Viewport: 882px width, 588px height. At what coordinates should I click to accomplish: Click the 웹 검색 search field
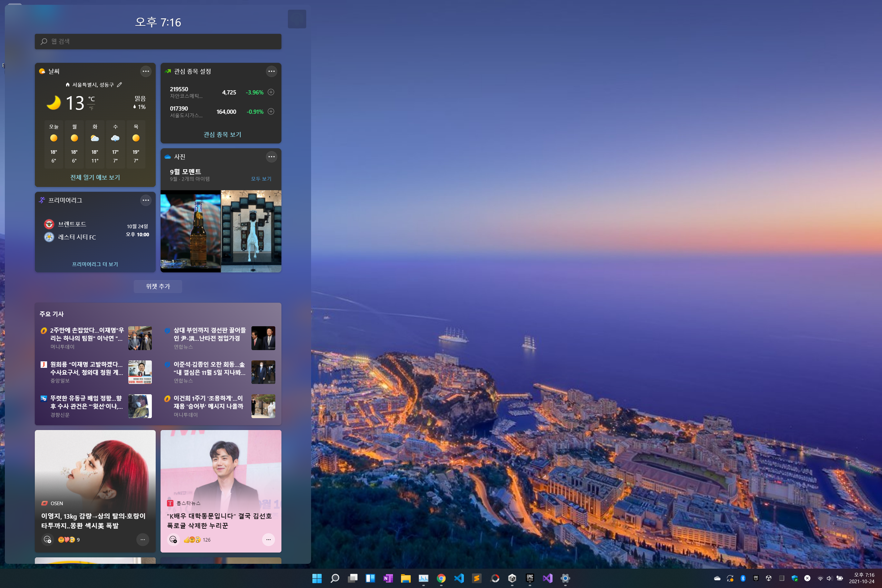coord(158,41)
